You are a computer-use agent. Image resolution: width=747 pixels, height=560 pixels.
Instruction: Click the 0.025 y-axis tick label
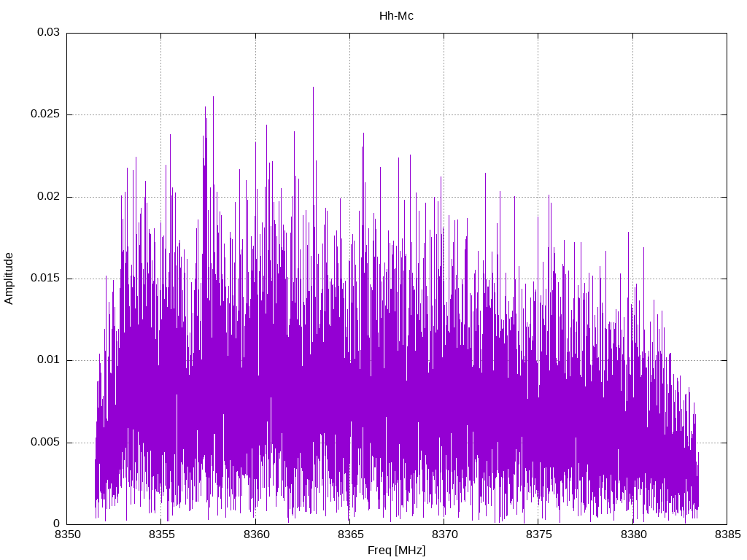tap(45, 114)
